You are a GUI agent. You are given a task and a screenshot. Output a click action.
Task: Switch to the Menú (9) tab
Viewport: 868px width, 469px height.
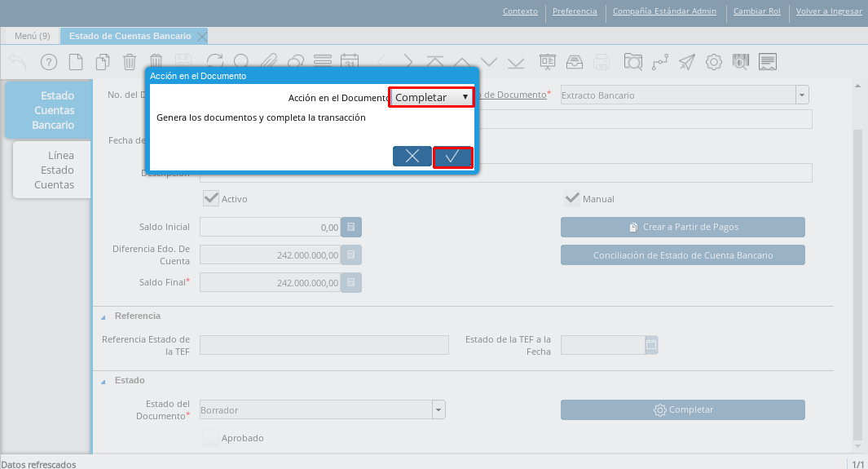(32, 36)
